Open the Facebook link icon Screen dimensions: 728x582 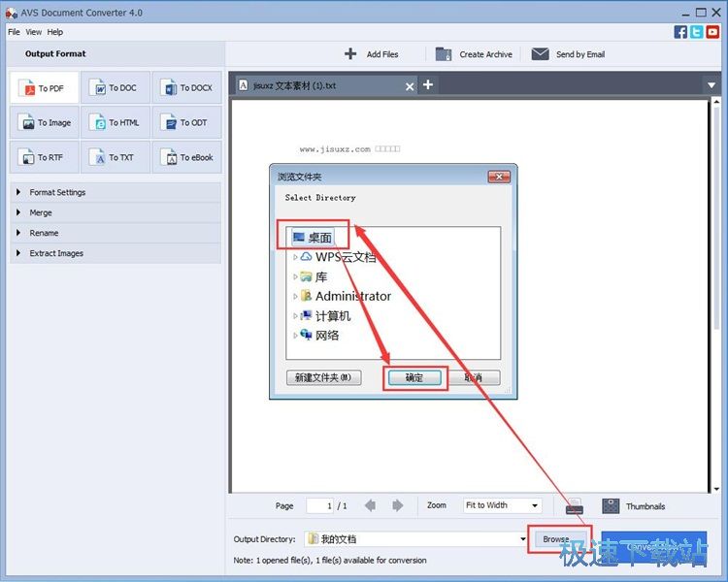(x=680, y=32)
